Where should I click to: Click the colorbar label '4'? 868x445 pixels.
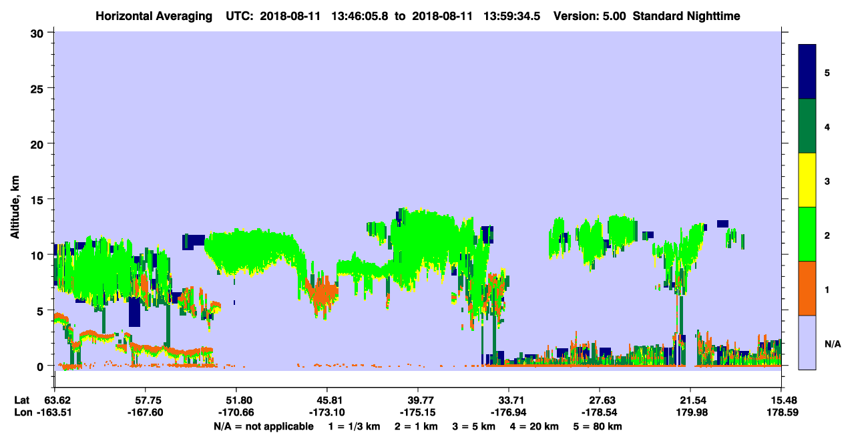[827, 126]
